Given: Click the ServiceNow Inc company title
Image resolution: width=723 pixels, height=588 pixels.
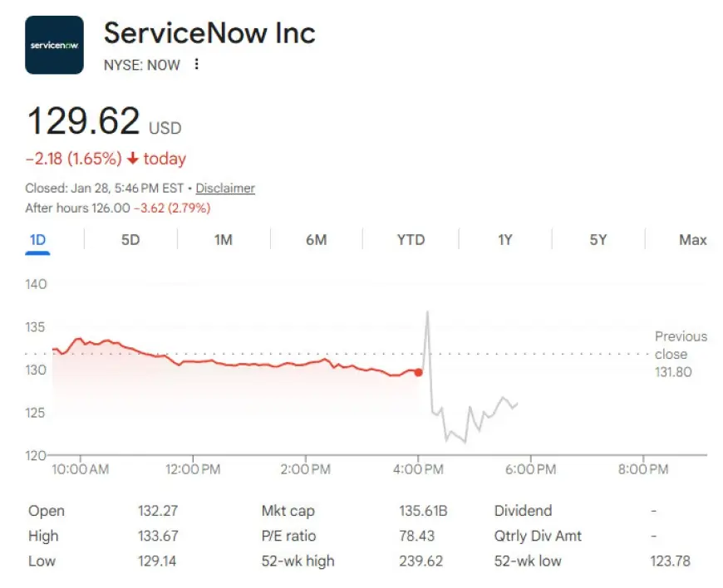Looking at the screenshot, I should (x=209, y=33).
